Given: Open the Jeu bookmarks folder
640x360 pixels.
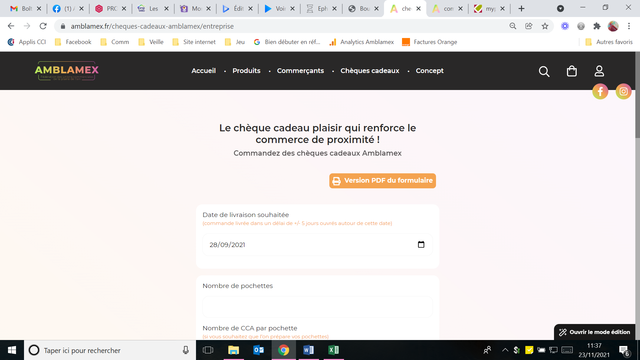Looking at the screenshot, I should pos(235,42).
